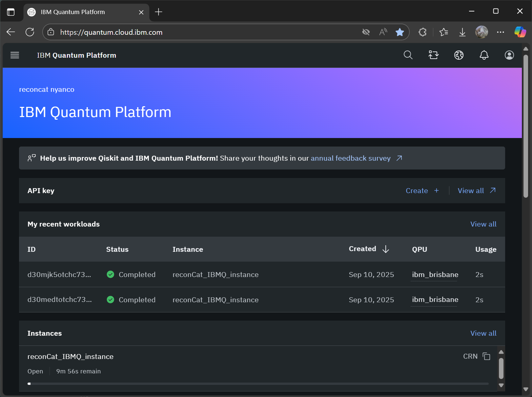The image size is (532, 397).
Task: Open a new browser tab
Action: (x=158, y=12)
